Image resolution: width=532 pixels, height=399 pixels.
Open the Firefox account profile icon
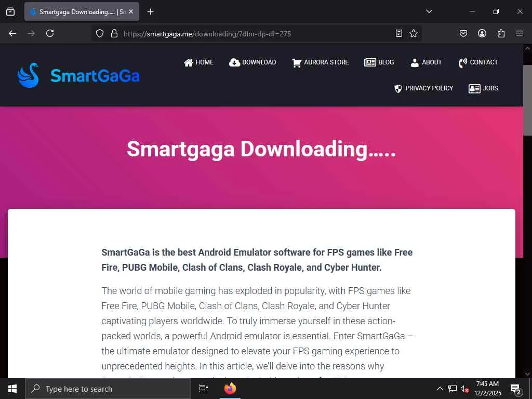[x=482, y=33]
